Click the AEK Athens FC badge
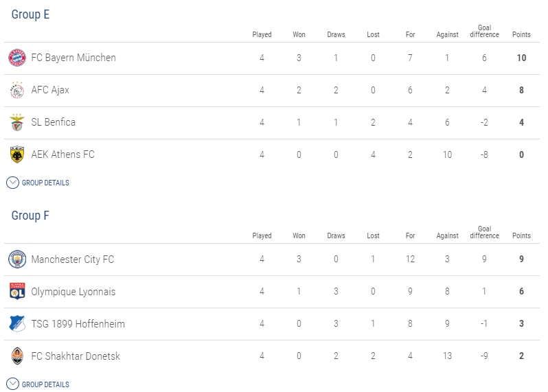 click(x=17, y=154)
